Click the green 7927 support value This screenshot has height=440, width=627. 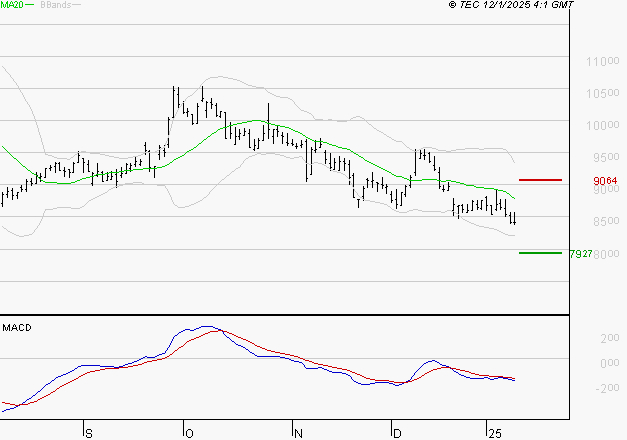tap(581, 254)
